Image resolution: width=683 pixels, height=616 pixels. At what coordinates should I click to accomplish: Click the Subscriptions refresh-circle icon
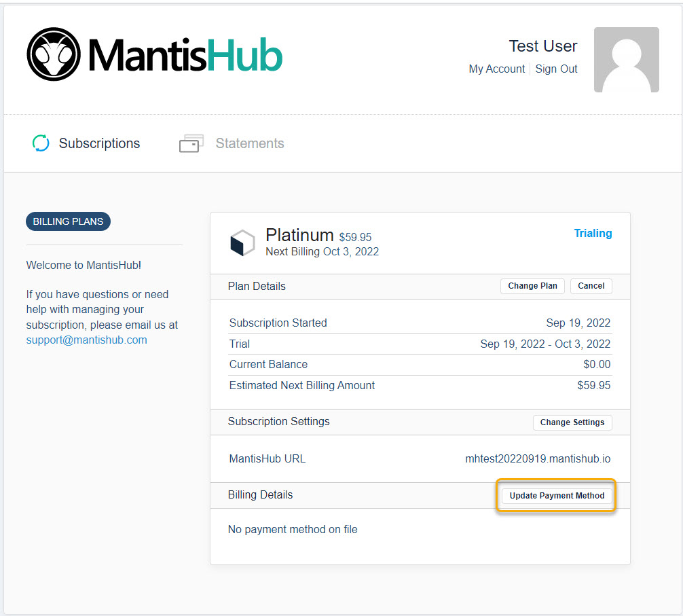41,143
